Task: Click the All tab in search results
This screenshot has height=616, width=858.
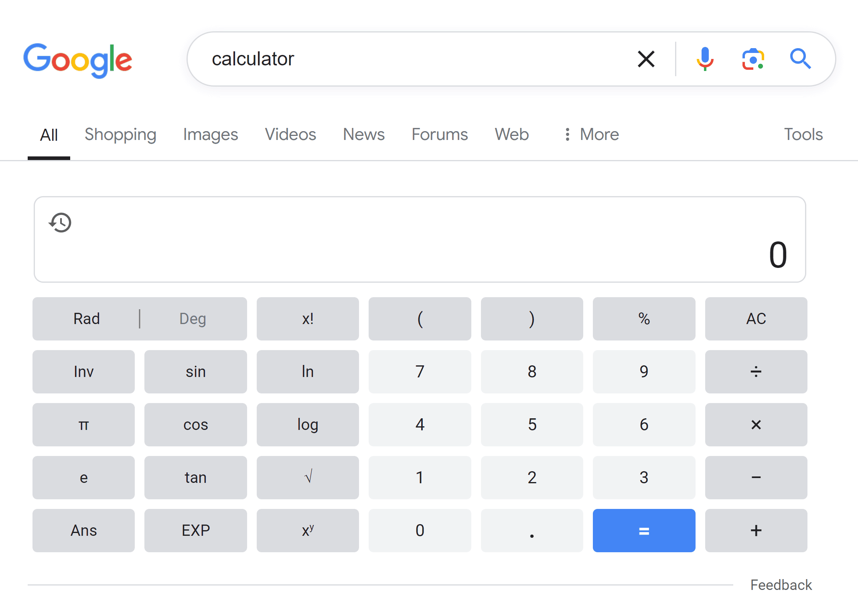Action: pos(49,134)
